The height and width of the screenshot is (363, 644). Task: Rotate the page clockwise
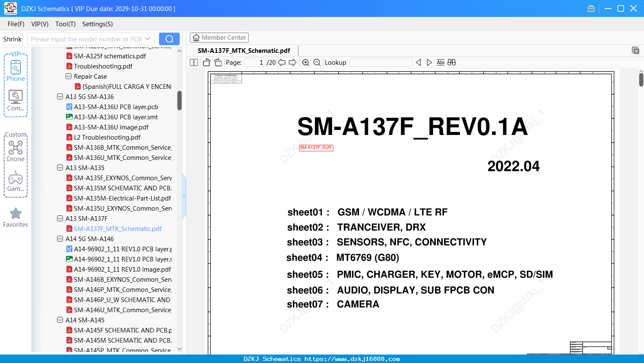(218, 63)
